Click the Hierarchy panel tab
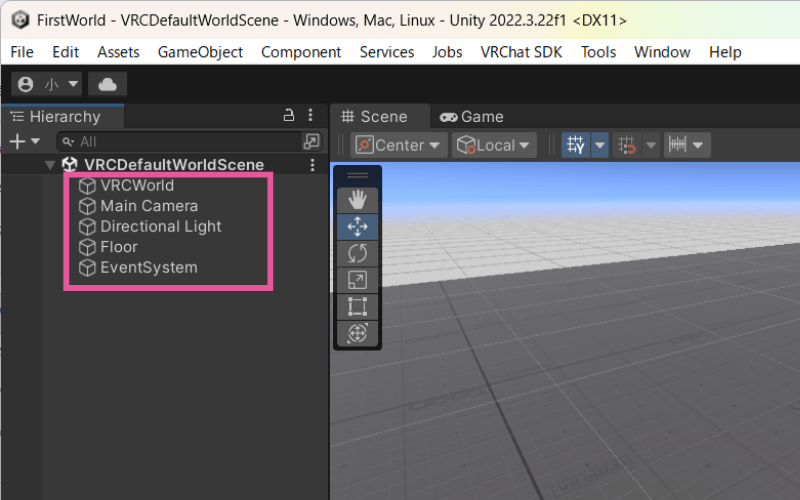800x500 pixels. 63,117
